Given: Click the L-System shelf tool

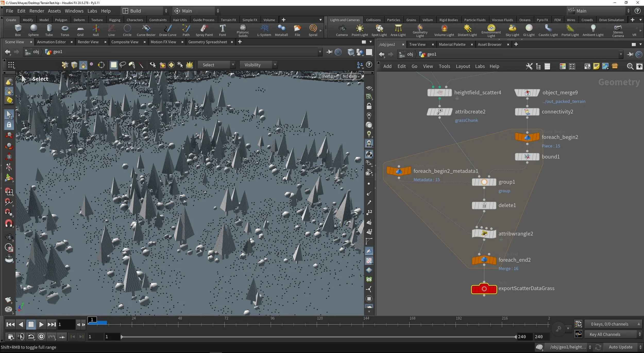Looking at the screenshot, I should [x=264, y=30].
